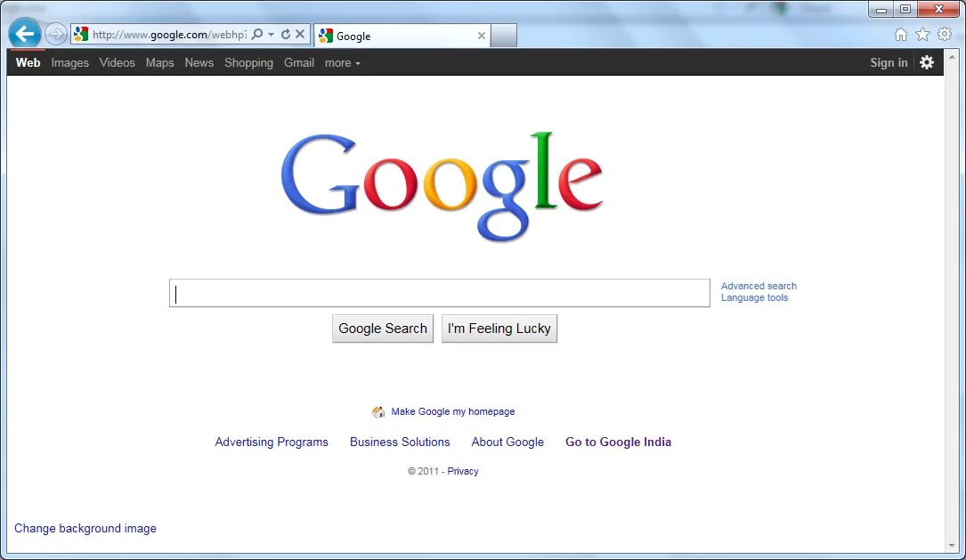Viewport: 966px width, 560px height.
Task: Open Videos in the Google navigation bar
Action: coord(117,63)
